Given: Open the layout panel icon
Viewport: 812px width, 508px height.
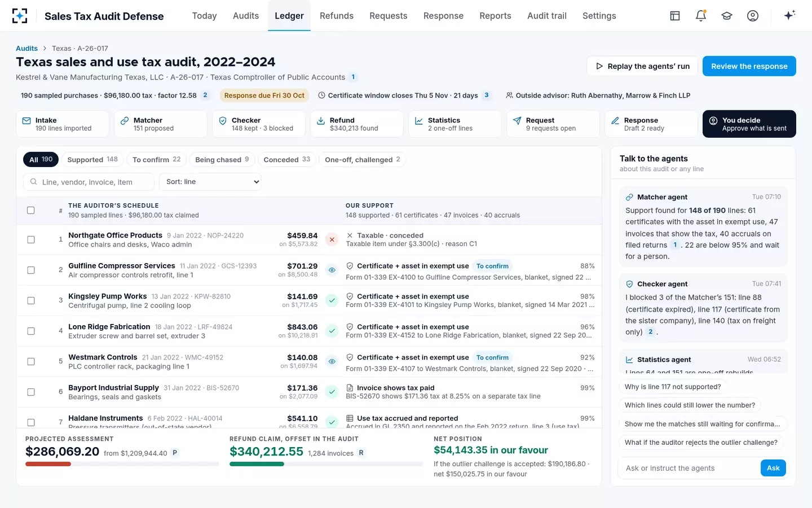Looking at the screenshot, I should click(x=675, y=16).
